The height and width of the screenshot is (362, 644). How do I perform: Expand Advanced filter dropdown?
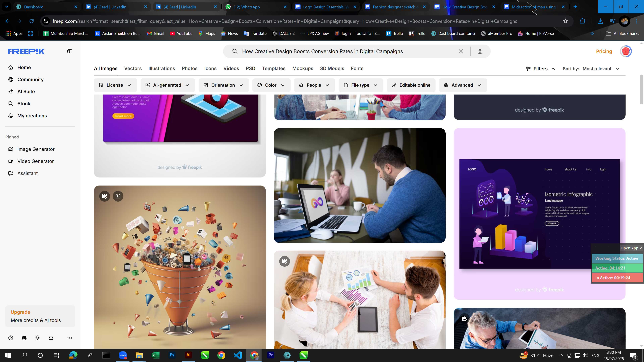[463, 85]
